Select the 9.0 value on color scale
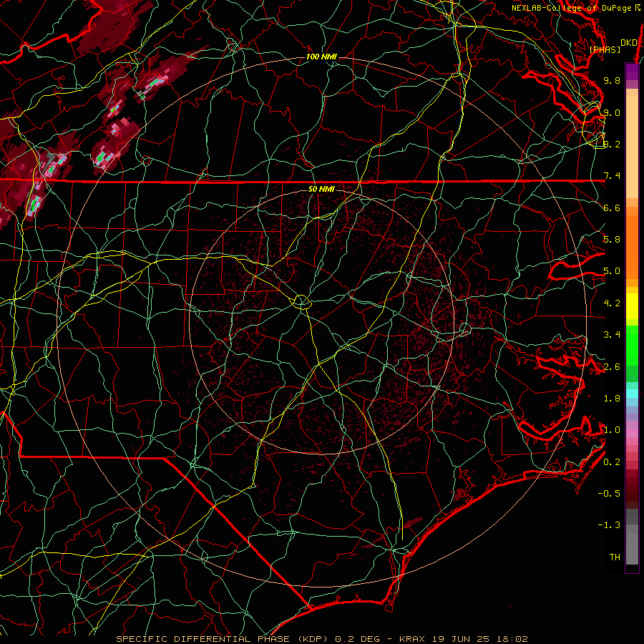 612,112
